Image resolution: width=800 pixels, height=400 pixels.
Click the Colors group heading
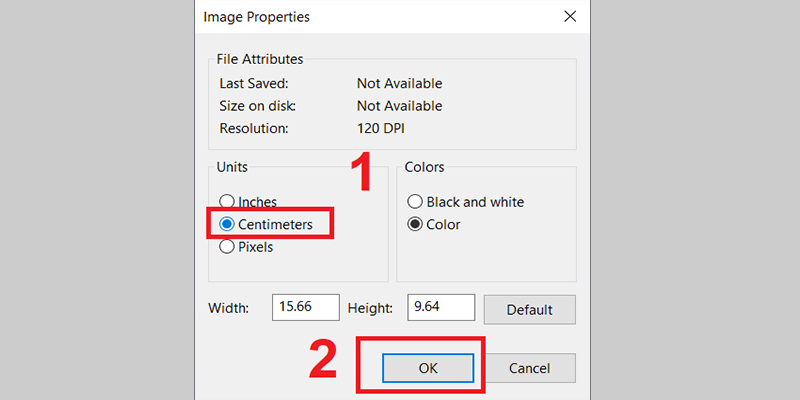[x=424, y=167]
